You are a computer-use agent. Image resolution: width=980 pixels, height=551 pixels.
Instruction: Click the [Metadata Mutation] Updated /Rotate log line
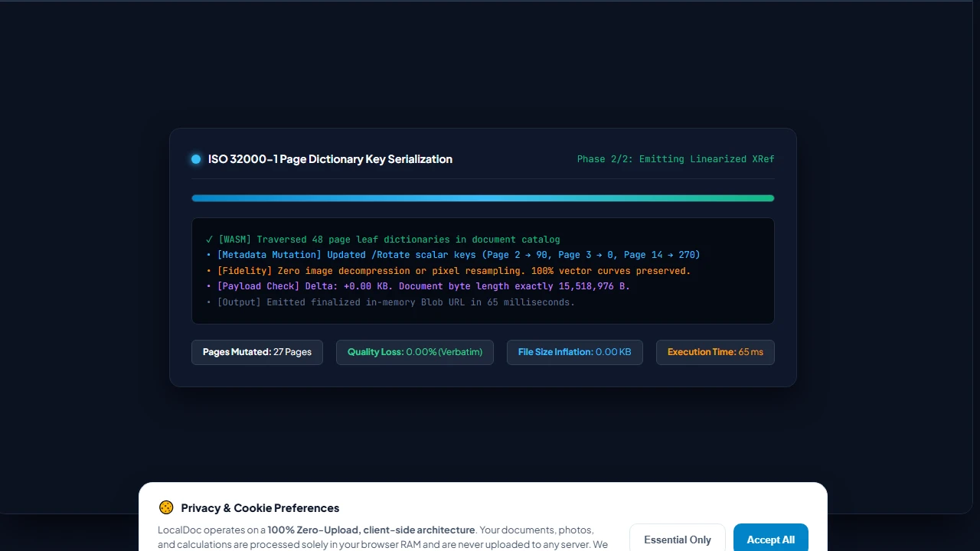tap(453, 255)
